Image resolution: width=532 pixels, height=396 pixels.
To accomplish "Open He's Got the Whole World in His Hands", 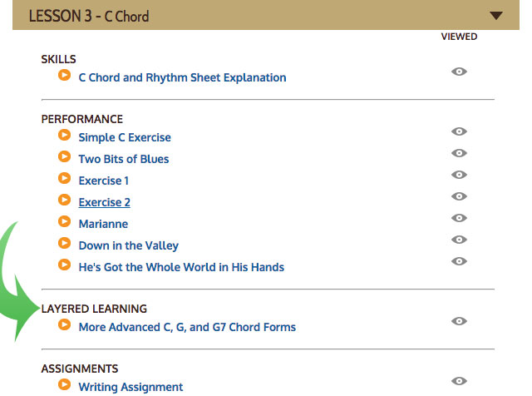I will pos(181,267).
